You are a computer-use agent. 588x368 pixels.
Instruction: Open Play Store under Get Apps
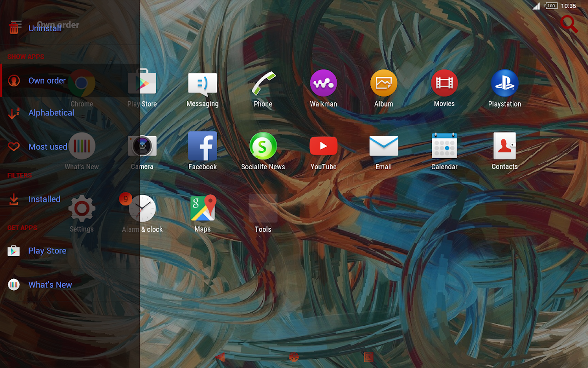click(70, 251)
